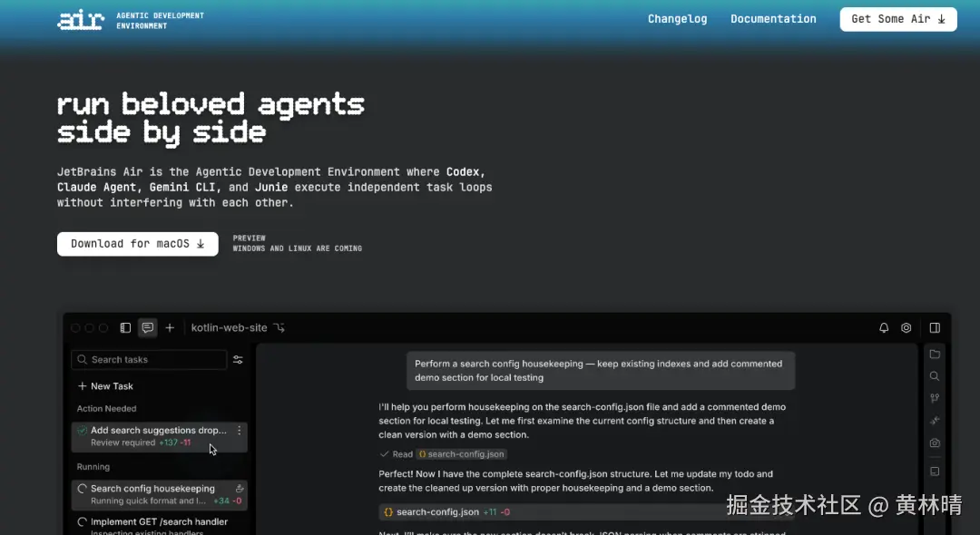The image size is (980, 535).
Task: Select the Implement GET /search handler task
Action: coord(160,526)
